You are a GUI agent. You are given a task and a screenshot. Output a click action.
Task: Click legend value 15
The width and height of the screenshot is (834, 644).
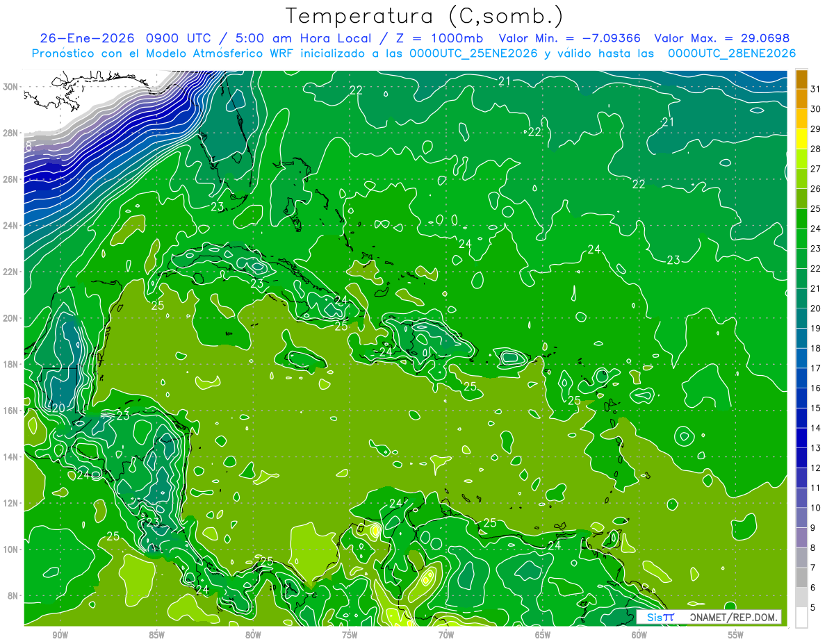(x=816, y=408)
